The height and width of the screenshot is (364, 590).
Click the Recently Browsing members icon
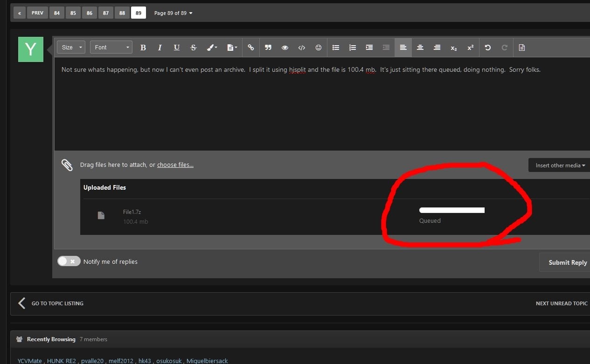pos(19,339)
